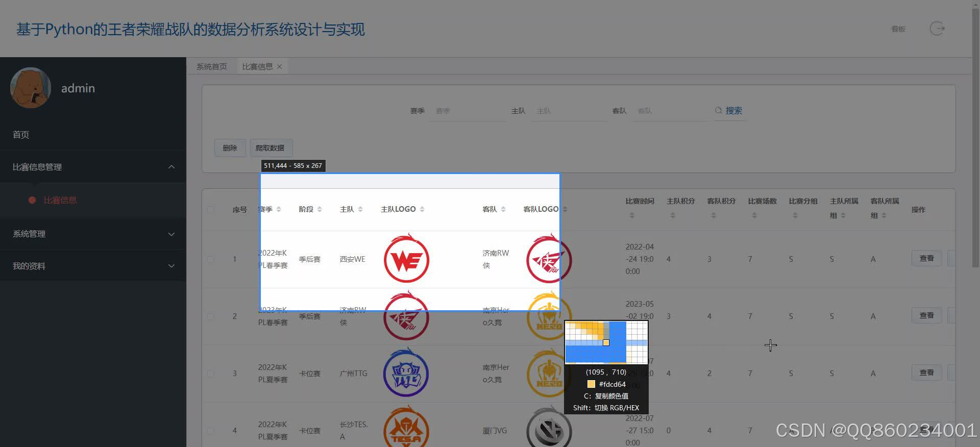Sort by the 主队LOGO column arrows
The width and height of the screenshot is (980, 447).
tap(422, 209)
